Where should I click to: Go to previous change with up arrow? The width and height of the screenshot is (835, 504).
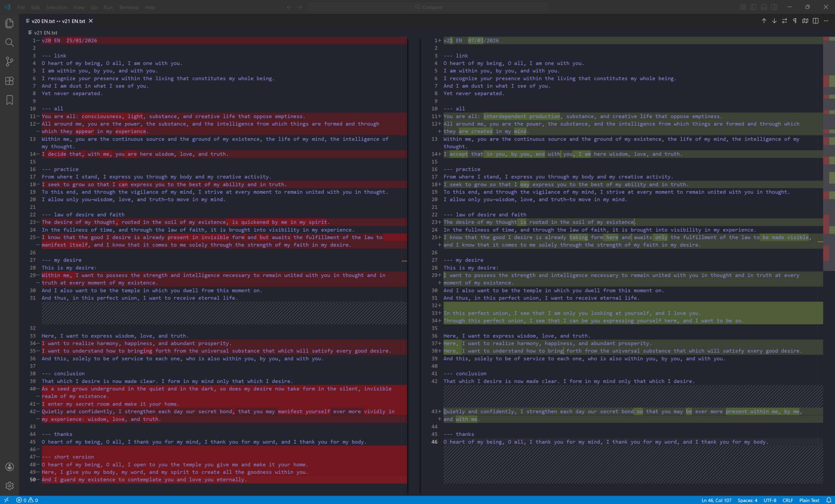point(764,21)
